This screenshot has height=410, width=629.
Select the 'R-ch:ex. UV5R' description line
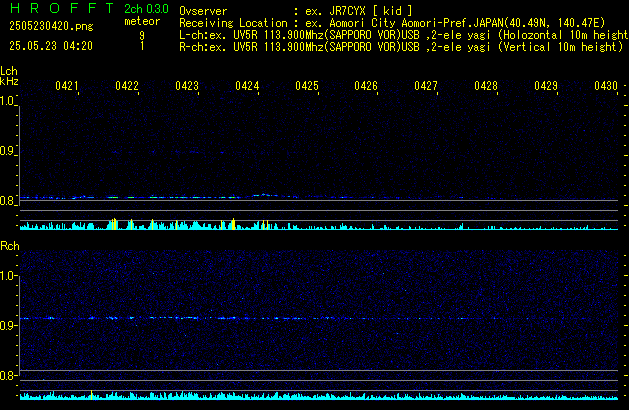401,47
